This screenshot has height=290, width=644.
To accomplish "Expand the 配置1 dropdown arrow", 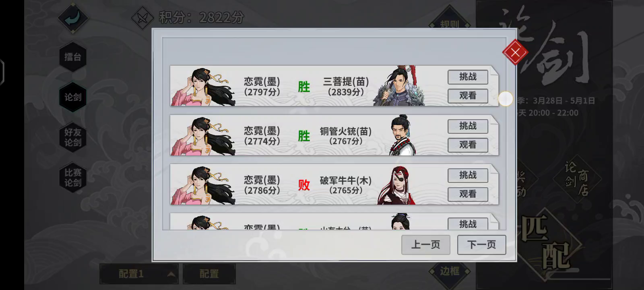I will [171, 274].
